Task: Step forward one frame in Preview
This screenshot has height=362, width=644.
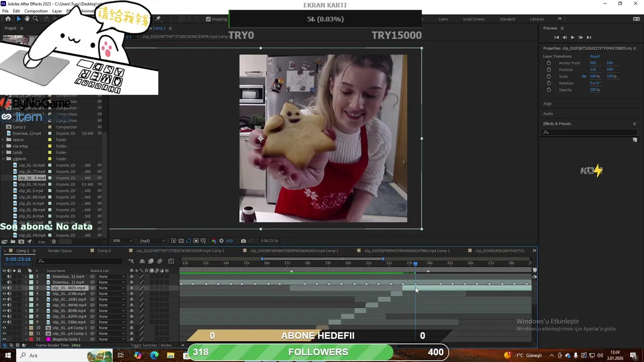Action: pos(581,37)
